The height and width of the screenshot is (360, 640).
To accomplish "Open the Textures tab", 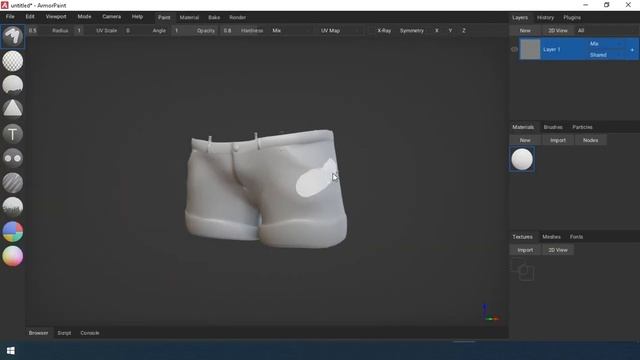I will (x=522, y=237).
